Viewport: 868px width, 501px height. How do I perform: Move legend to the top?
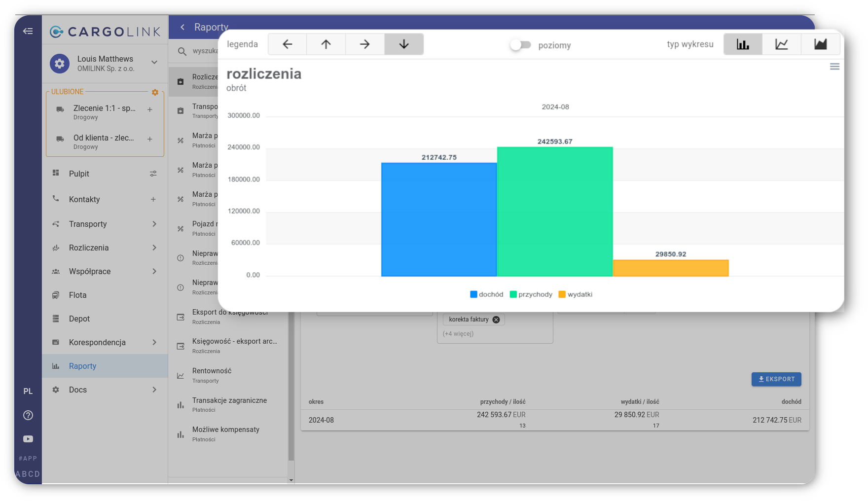[x=326, y=44]
